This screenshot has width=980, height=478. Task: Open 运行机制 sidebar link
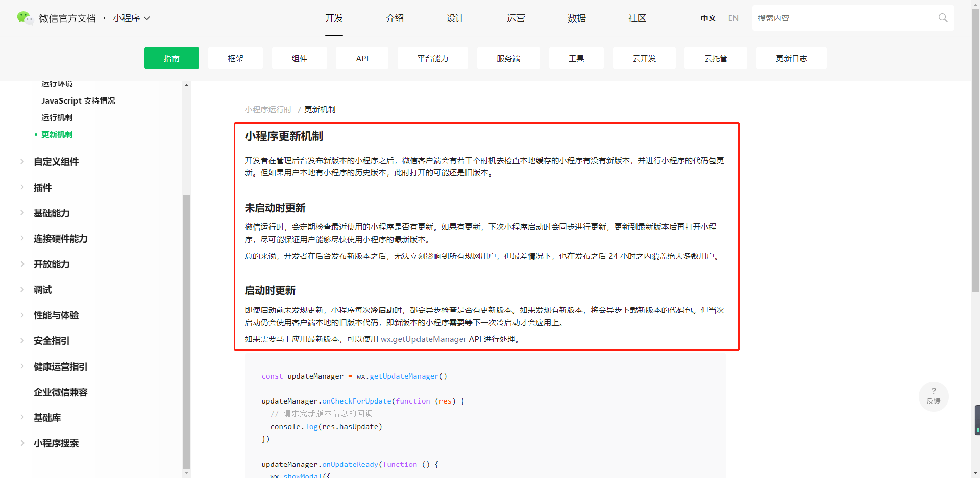coord(57,118)
